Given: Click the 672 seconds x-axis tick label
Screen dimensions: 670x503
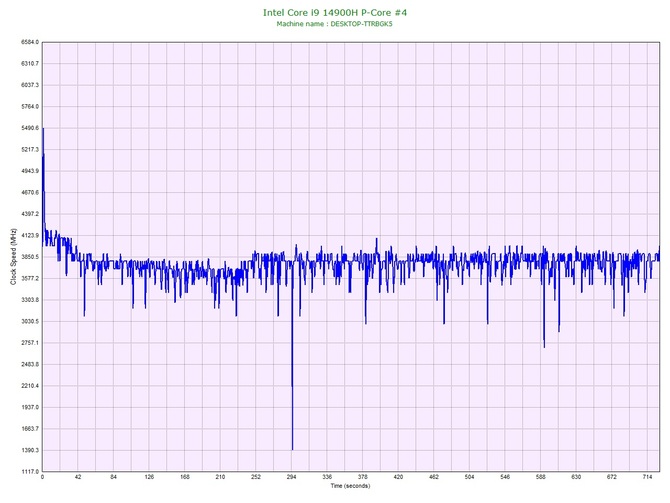Looking at the screenshot, I should click(612, 477).
